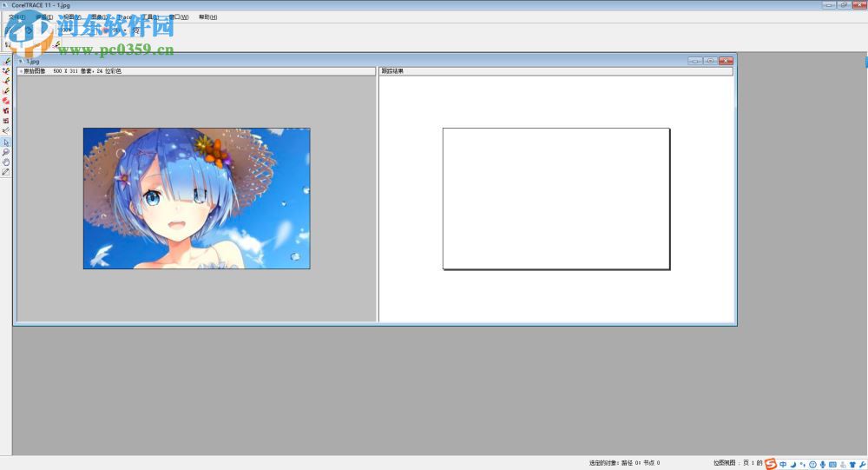Select the Sketch trace tool with diagonal lines
This screenshot has width=868, height=470.
click(6, 130)
